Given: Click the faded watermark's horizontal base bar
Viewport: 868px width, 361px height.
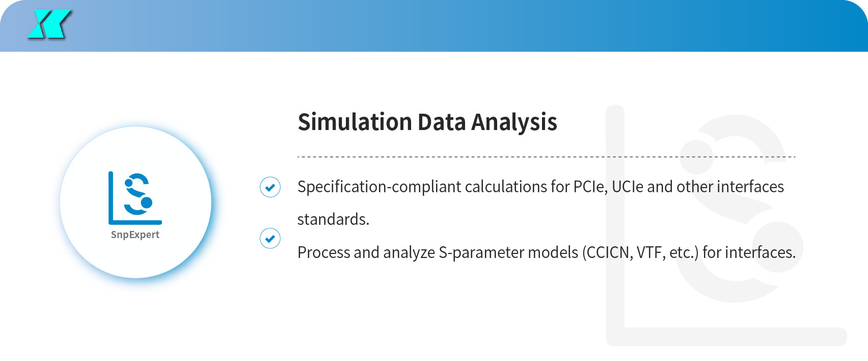Looking at the screenshot, I should tap(734, 337).
